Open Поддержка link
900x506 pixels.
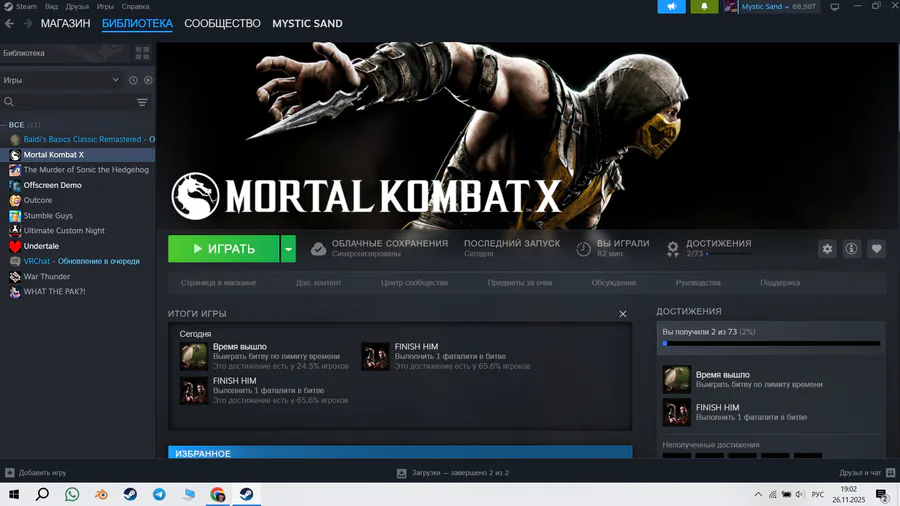[780, 283]
